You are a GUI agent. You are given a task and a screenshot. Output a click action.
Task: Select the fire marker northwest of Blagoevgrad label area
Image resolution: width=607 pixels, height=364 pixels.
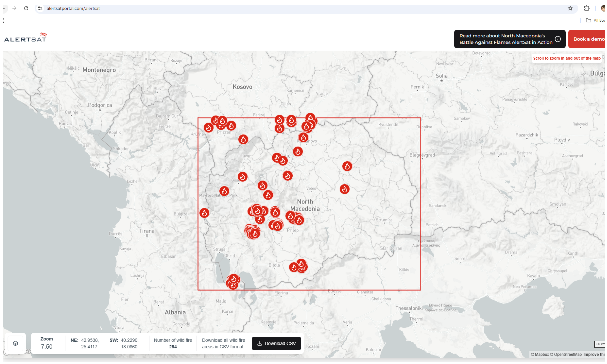click(x=347, y=166)
